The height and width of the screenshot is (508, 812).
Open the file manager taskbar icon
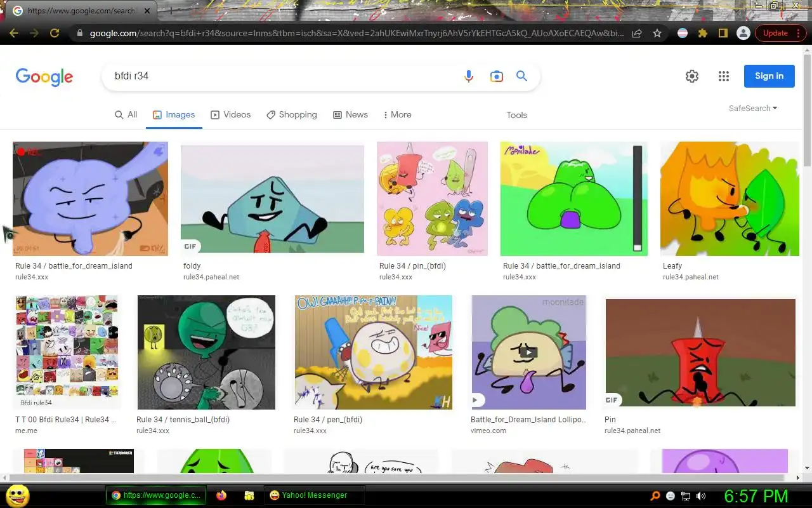point(249,495)
